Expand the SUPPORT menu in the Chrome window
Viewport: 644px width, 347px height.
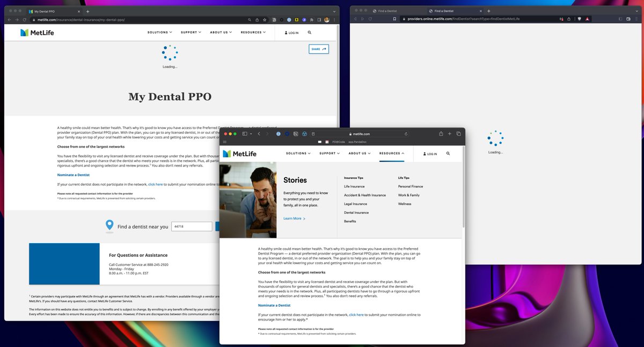[x=191, y=32]
